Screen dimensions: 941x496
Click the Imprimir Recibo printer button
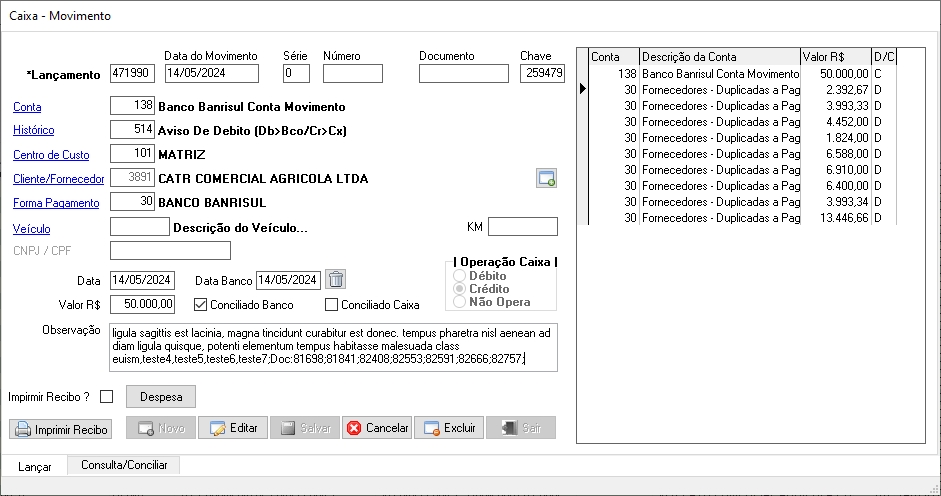point(61,429)
